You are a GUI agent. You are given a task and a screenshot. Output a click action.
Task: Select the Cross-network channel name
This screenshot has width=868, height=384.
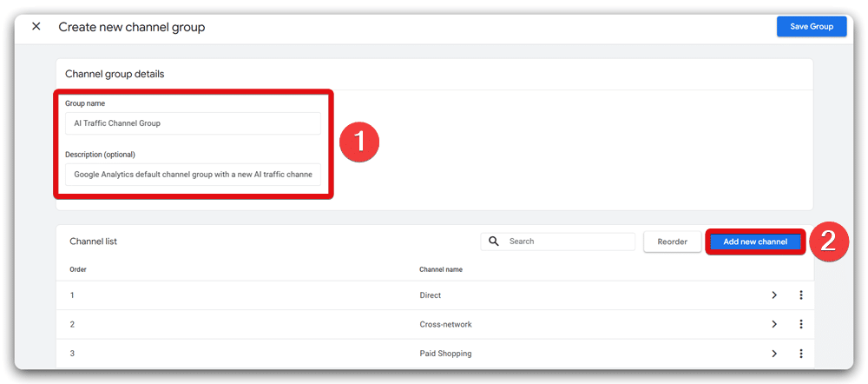[445, 324]
